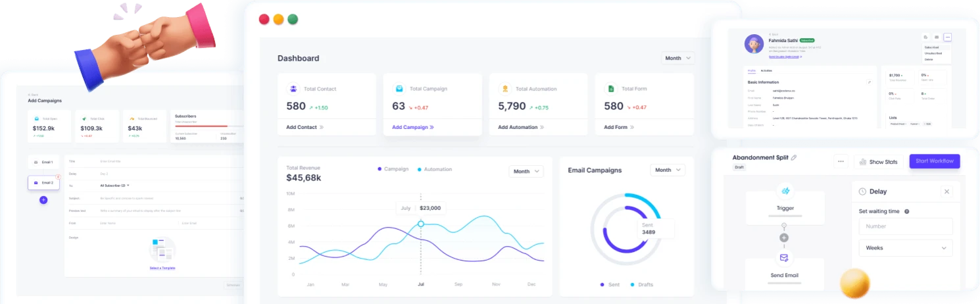
Task: Click the plus node between Trigger and Send Email
Action: coord(784,238)
